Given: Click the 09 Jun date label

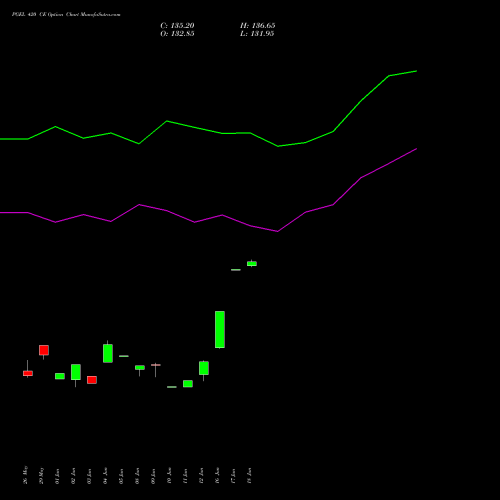Looking at the screenshot, I should coord(154,476).
